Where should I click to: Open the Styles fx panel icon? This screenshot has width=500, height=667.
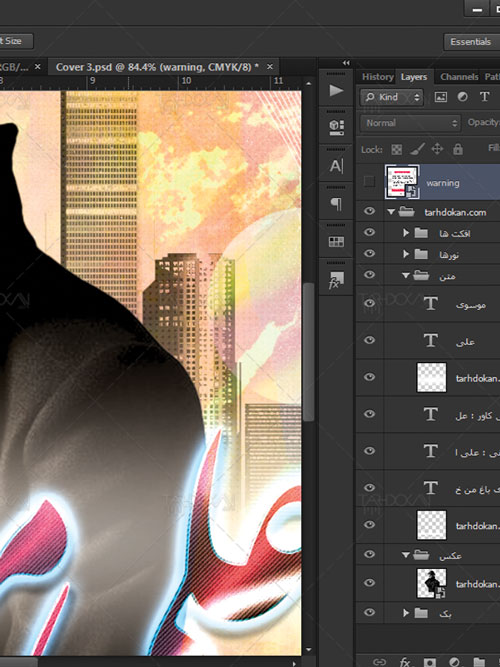(336, 280)
